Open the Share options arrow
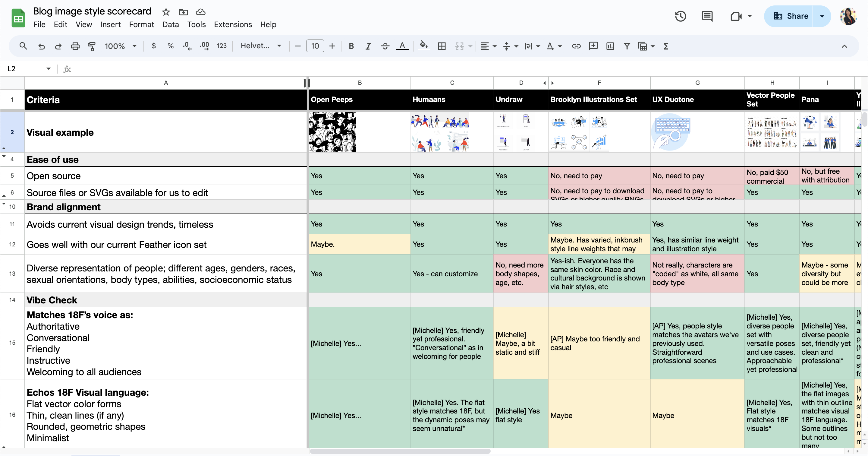868x456 pixels. pos(822,16)
